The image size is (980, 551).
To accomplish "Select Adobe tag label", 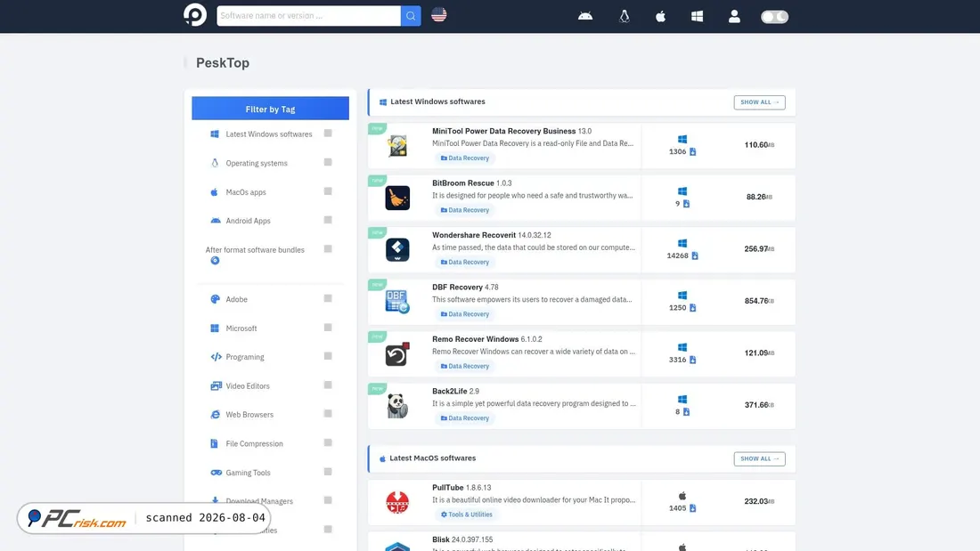I will click(236, 299).
